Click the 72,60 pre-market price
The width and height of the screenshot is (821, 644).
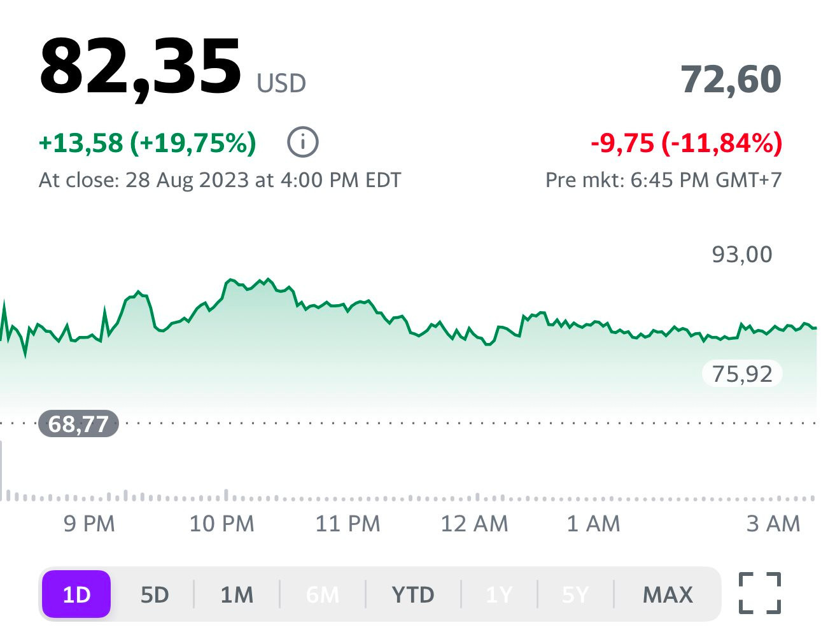click(x=731, y=80)
